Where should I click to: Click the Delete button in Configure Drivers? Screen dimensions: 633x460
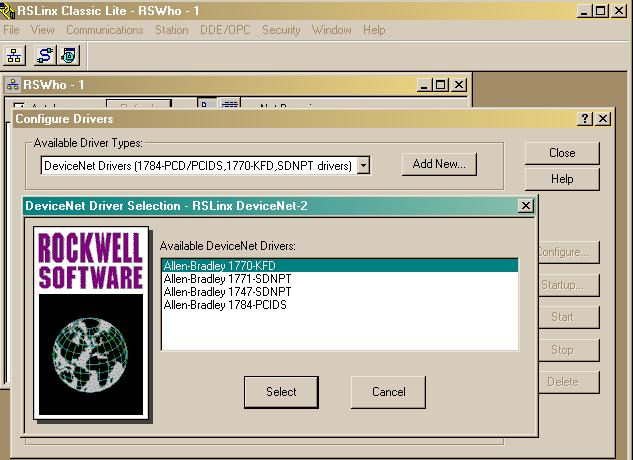[x=568, y=382]
